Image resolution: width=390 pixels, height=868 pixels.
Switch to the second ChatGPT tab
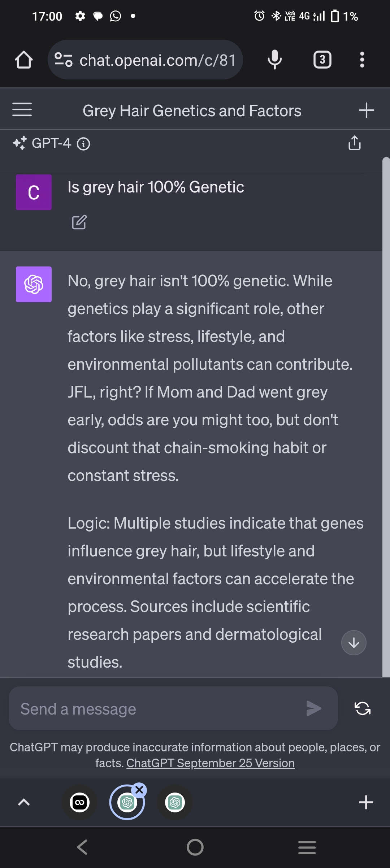pyautogui.click(x=175, y=803)
